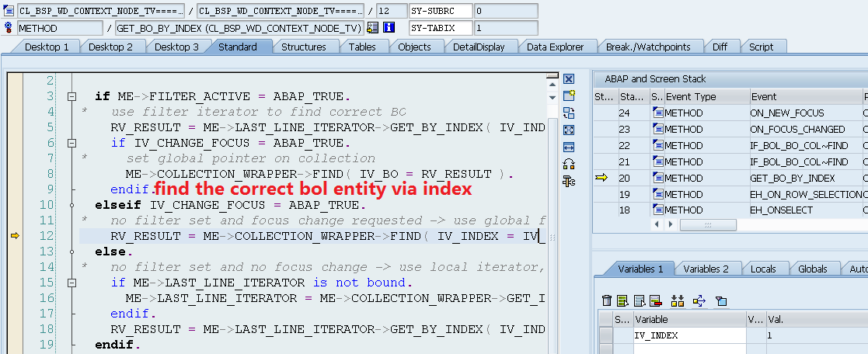Click the Event column header in stack
Screen dimensions: 868x354
806,97
